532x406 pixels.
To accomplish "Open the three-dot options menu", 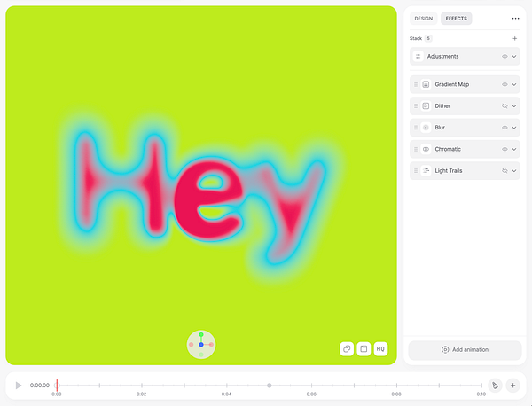I will coord(515,19).
